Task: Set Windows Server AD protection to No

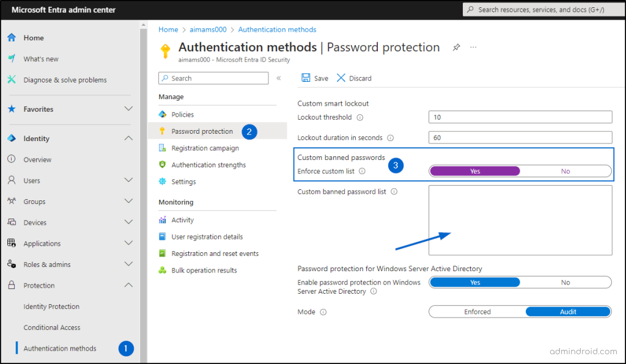Action: tap(565, 282)
